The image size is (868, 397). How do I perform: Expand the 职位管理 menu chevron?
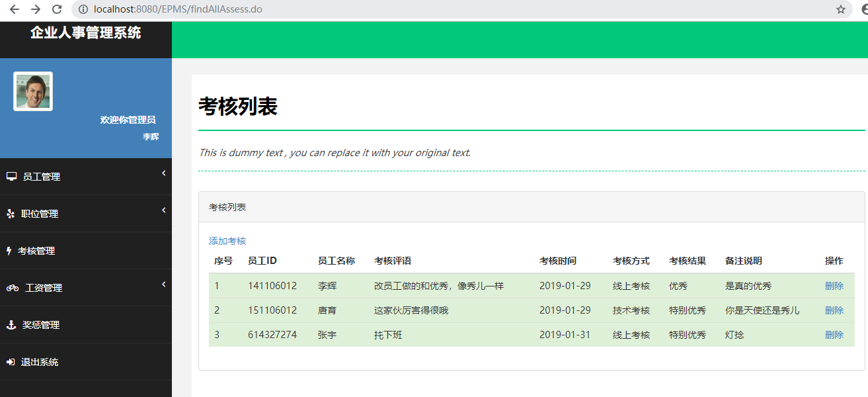point(163,210)
